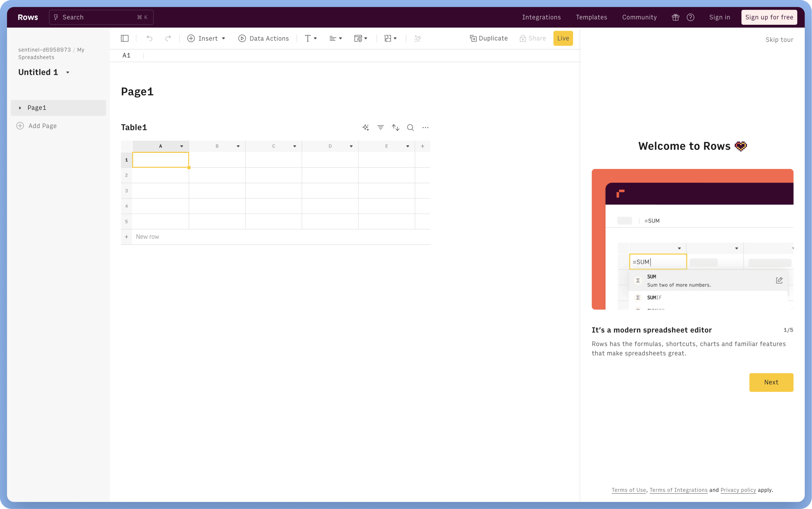
Task: Open the borders and layout dropdown
Action: 391,38
